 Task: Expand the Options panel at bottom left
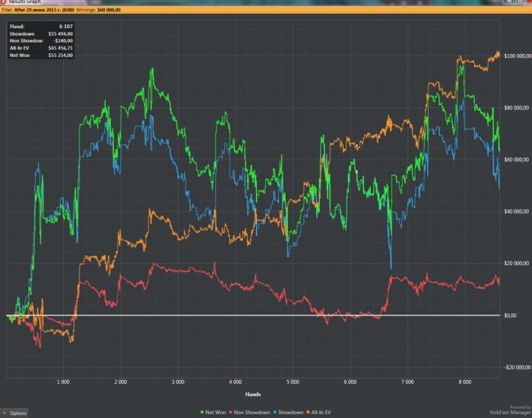coord(14,413)
